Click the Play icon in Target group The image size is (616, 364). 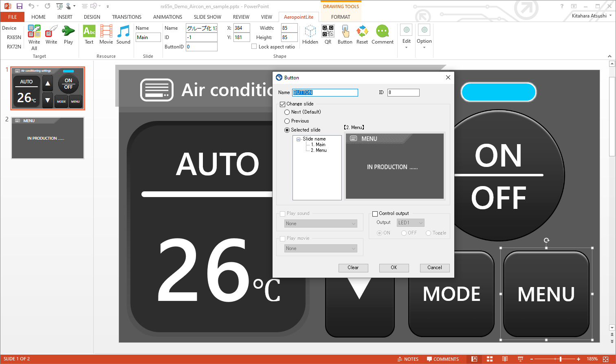pos(68,32)
